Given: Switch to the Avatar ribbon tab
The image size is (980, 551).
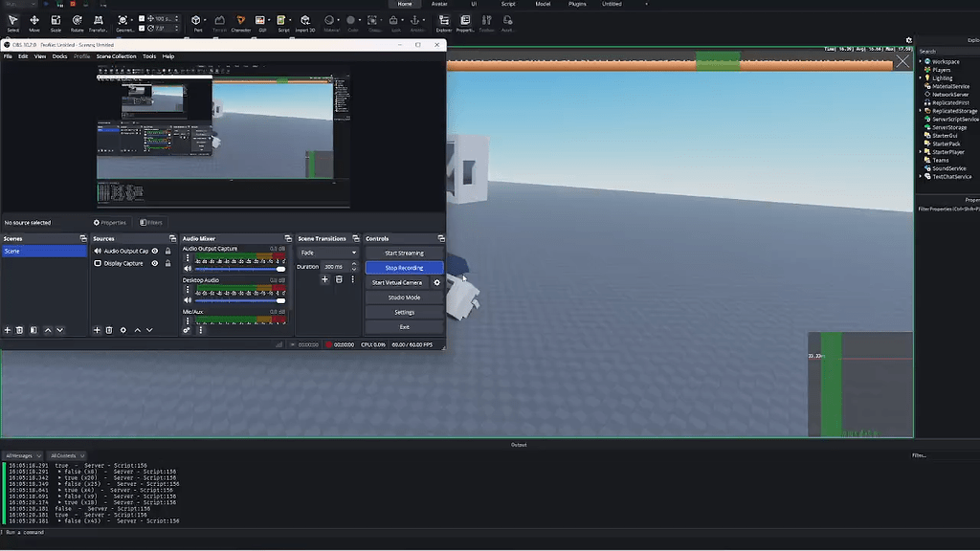Looking at the screenshot, I should tap(439, 4).
